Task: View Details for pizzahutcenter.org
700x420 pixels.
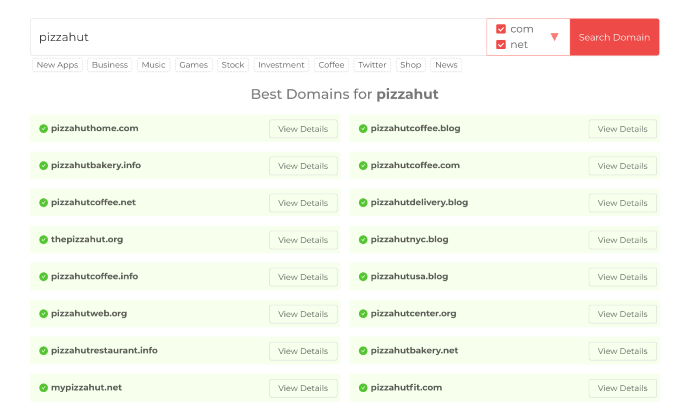Action: point(623,314)
